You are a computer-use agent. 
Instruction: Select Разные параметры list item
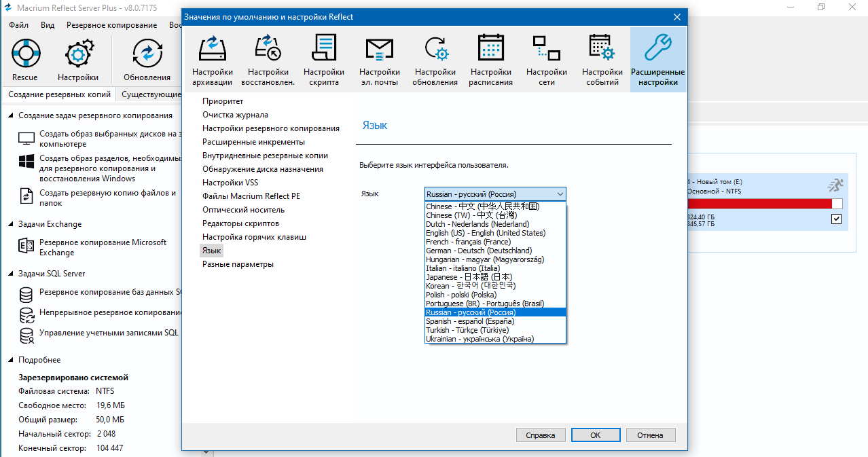(x=238, y=264)
